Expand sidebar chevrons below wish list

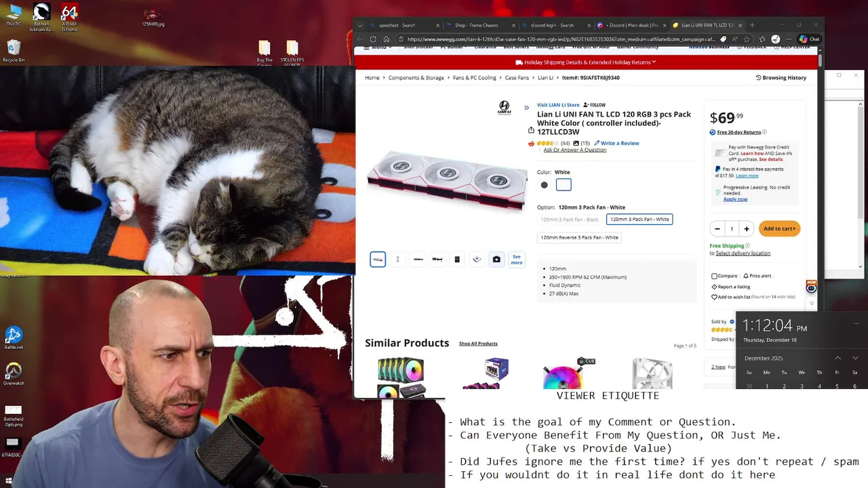(812, 303)
